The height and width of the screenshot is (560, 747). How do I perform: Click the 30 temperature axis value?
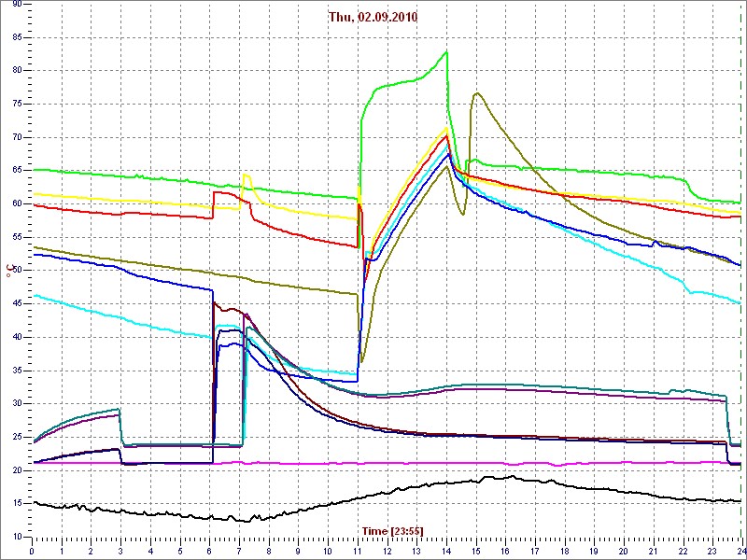click(15, 404)
